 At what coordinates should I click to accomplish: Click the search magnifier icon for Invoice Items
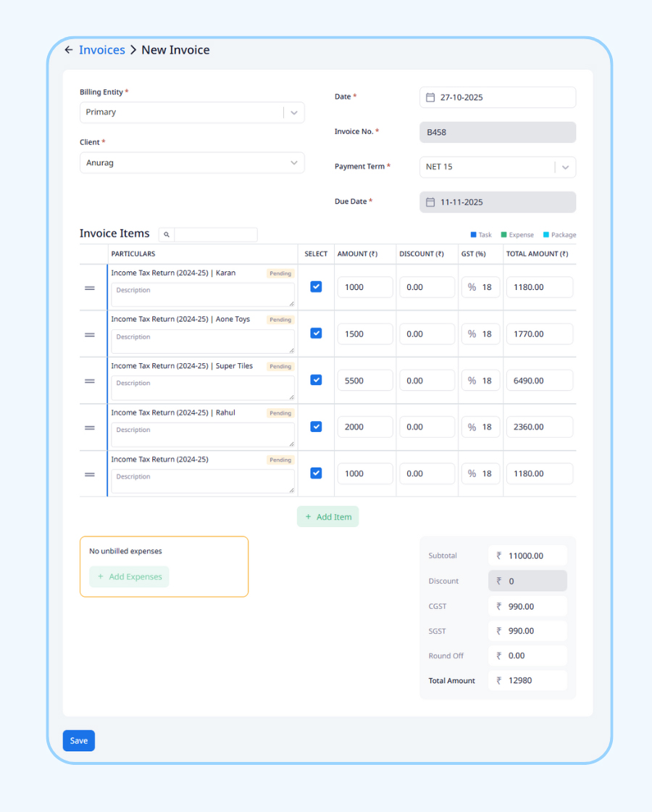point(167,235)
